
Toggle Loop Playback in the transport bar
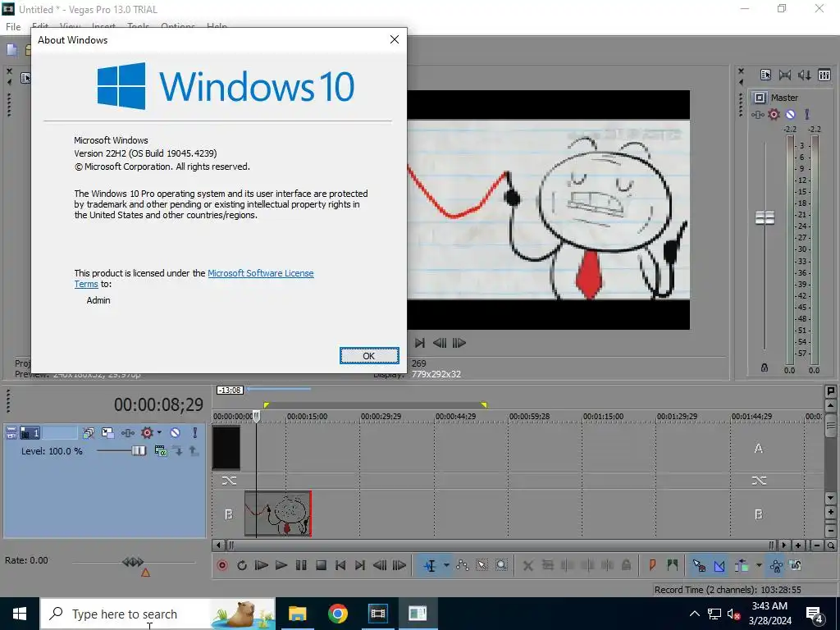(242, 565)
